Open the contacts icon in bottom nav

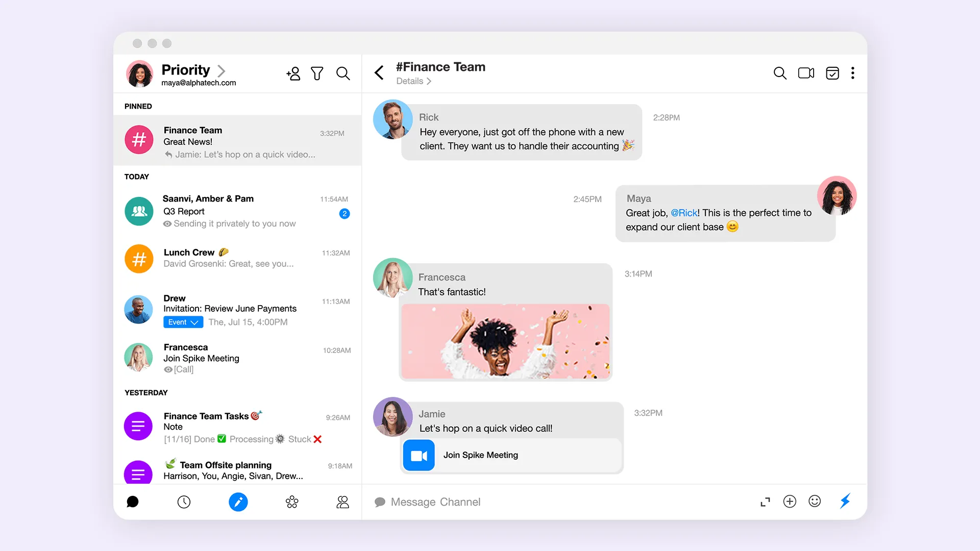tap(344, 501)
